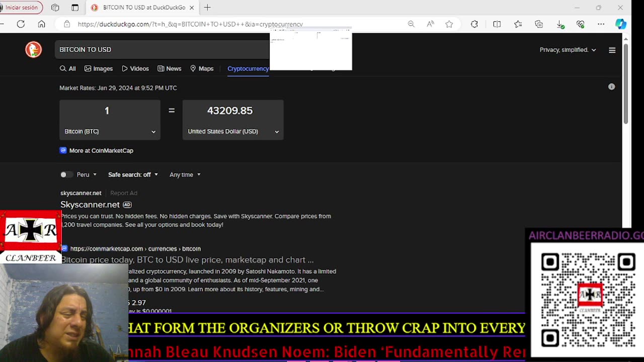Open the Bitcoin price today result title
The width and height of the screenshot is (644, 362).
[x=187, y=260]
